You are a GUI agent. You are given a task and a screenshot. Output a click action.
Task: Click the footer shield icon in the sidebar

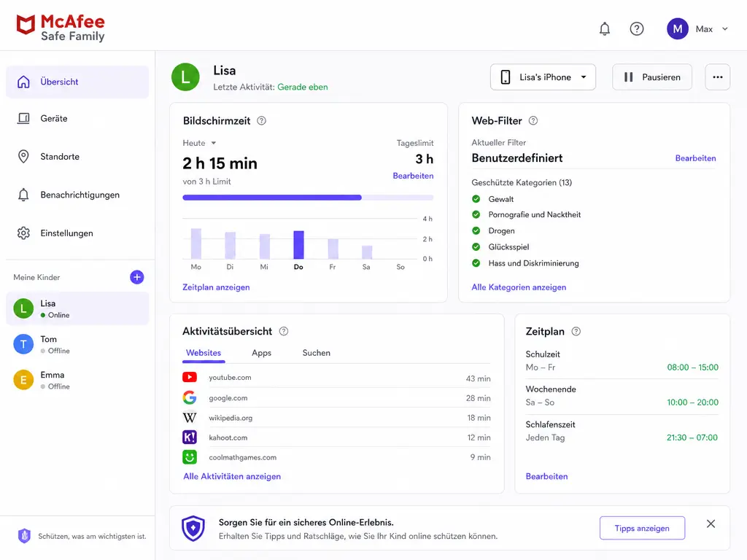(24, 536)
